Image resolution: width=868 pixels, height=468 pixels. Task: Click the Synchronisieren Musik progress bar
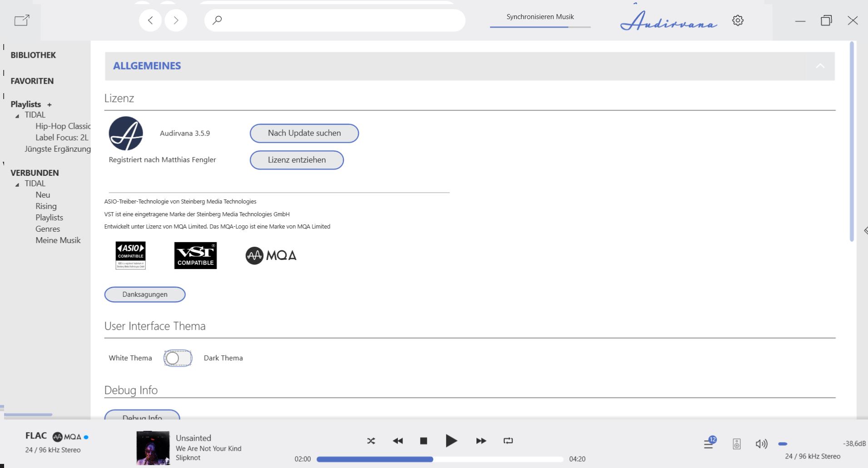(x=540, y=27)
